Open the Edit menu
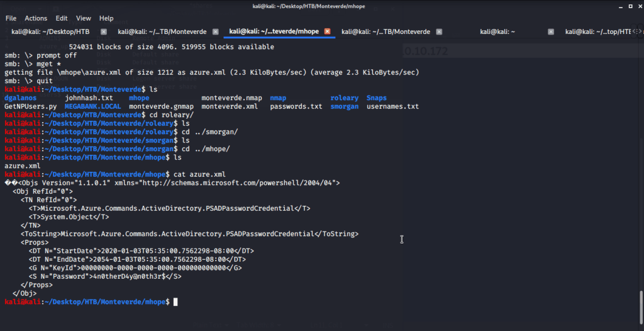 (x=62, y=18)
